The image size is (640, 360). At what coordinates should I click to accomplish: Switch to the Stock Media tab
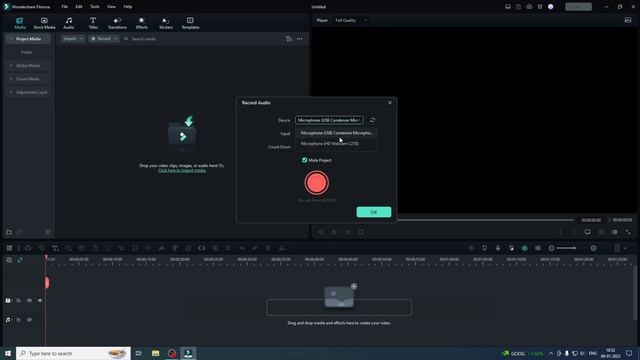(44, 23)
